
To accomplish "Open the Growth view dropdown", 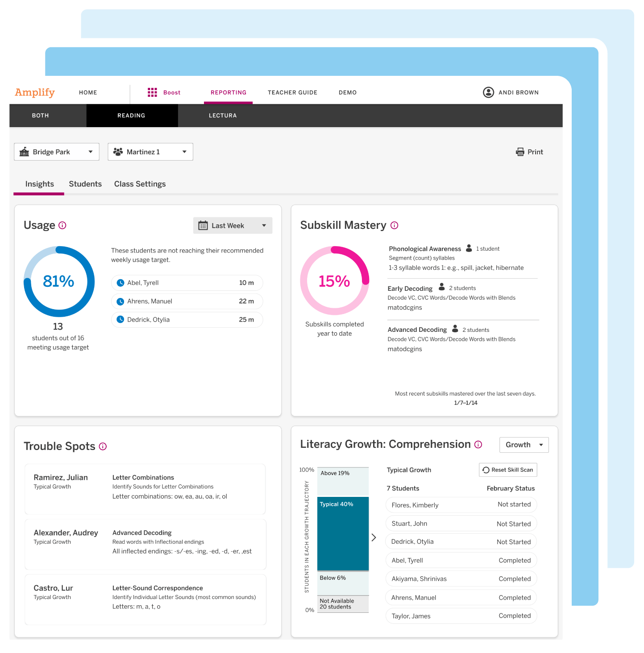I will [524, 445].
